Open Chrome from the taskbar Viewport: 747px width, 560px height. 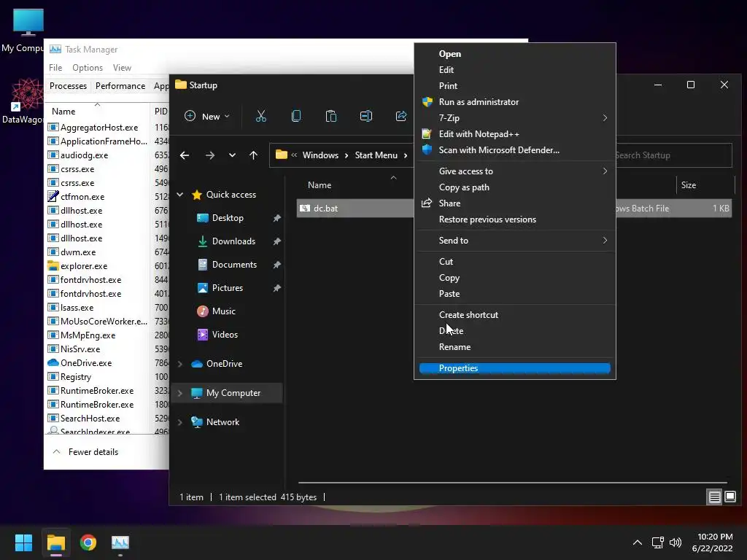coord(88,542)
